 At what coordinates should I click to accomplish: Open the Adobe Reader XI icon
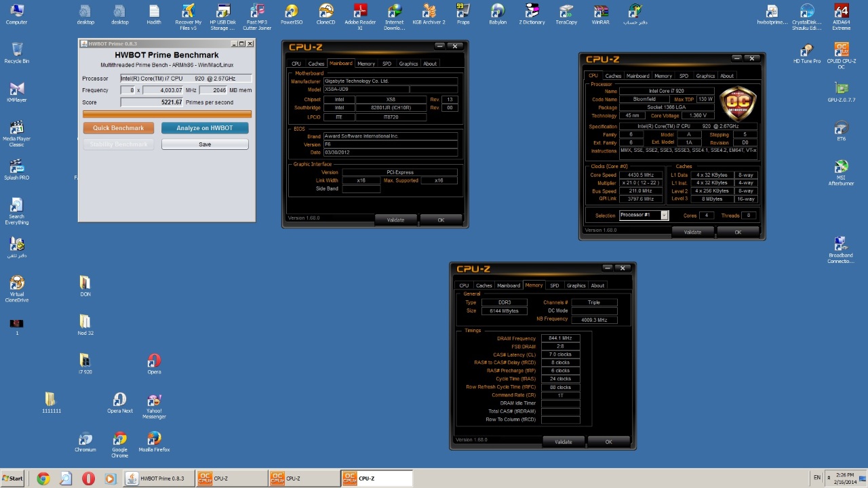(360, 17)
